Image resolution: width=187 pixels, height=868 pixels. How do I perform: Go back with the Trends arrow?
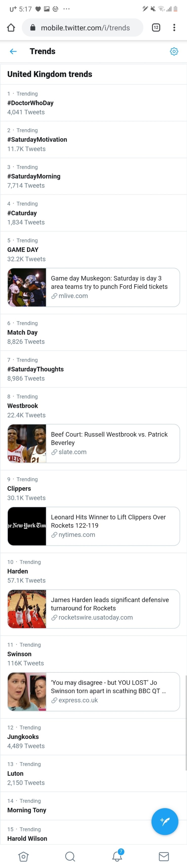[x=13, y=51]
